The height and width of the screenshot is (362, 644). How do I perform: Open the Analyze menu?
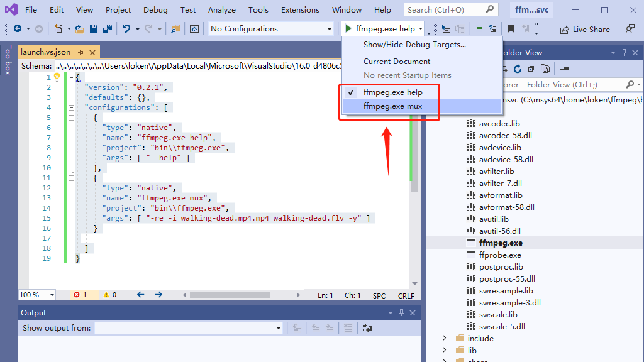click(222, 10)
